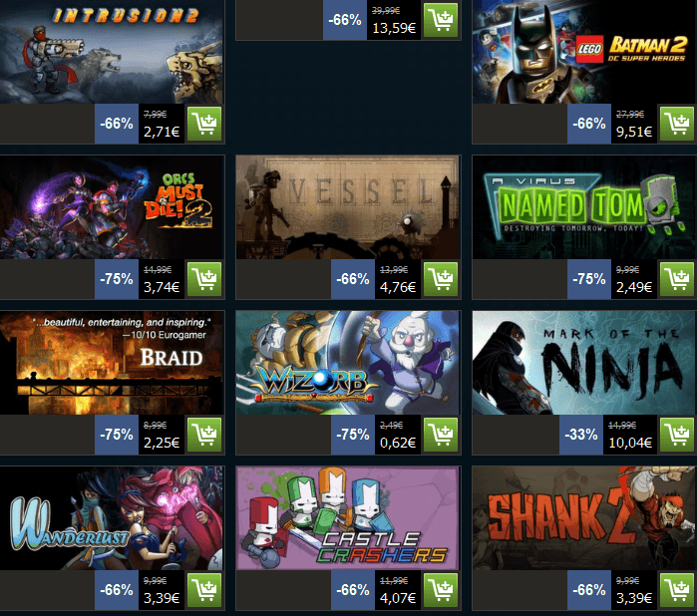697x616 pixels.
Task: Open the Vessel game banner
Action: point(348,207)
